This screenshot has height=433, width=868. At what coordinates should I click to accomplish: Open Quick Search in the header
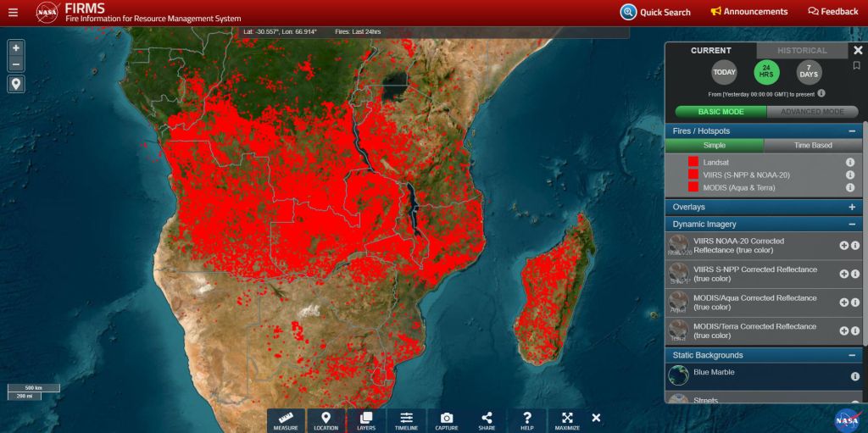(x=655, y=12)
